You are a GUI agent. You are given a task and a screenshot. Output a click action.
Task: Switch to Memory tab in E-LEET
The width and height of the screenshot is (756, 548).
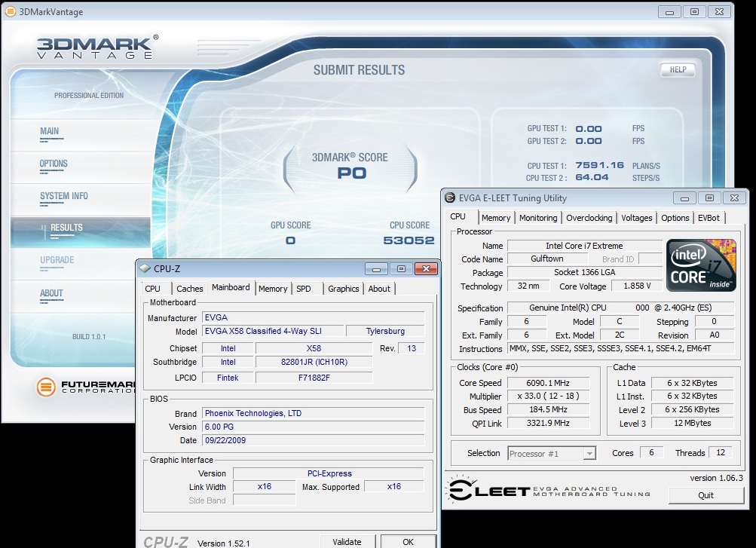click(x=496, y=218)
